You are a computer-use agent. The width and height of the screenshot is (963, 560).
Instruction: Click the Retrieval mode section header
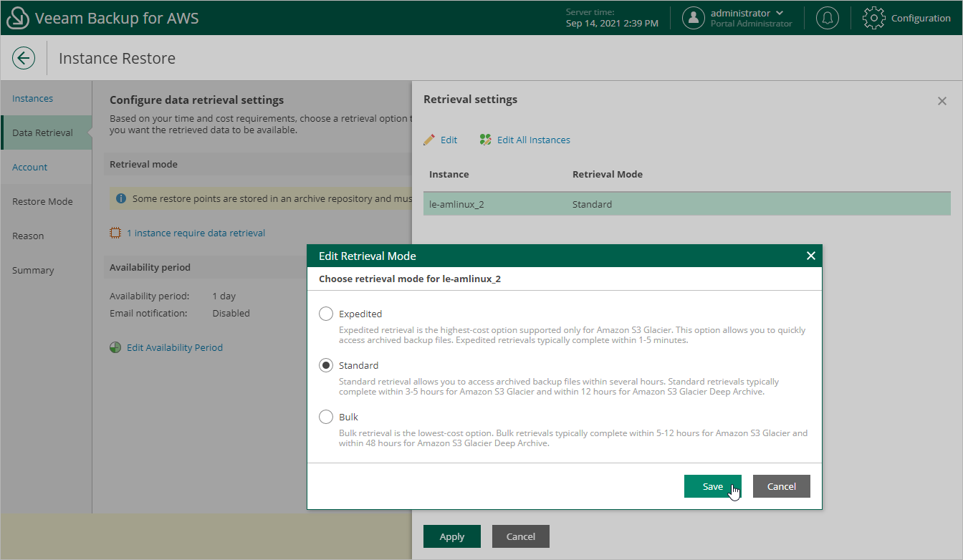(143, 164)
